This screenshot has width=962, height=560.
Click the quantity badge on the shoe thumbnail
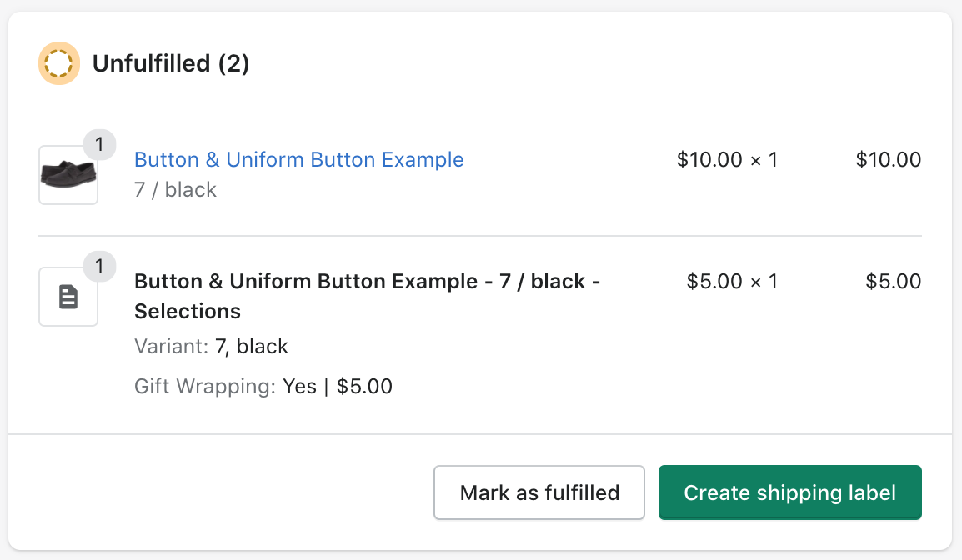[99, 145]
